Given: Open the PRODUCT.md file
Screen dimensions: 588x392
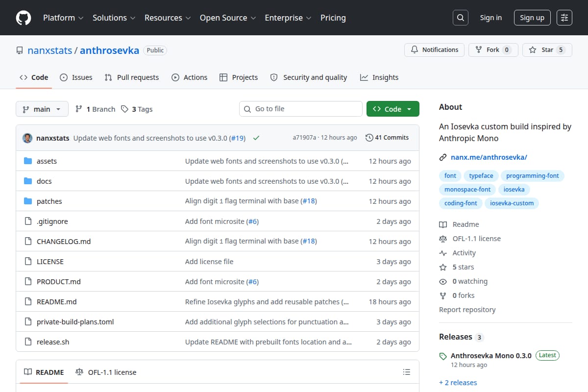Looking at the screenshot, I should tap(59, 282).
